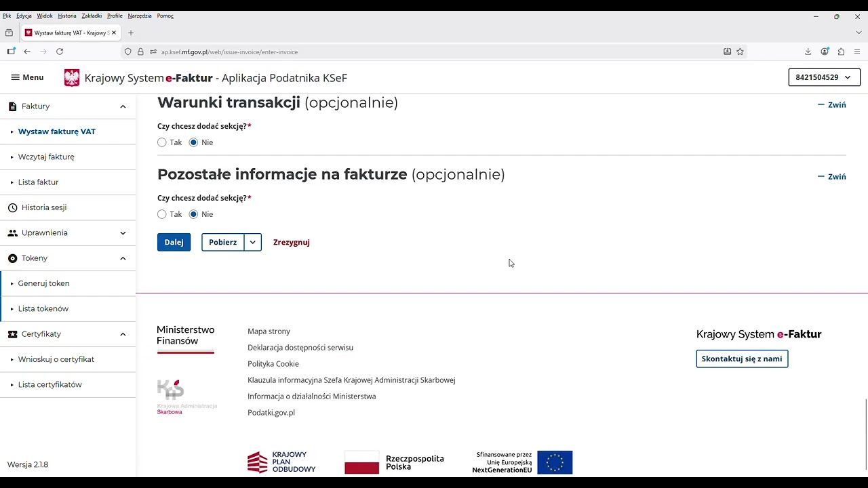The image size is (868, 488).
Task: Open Podatki.gov.pl footer link
Action: click(x=271, y=413)
